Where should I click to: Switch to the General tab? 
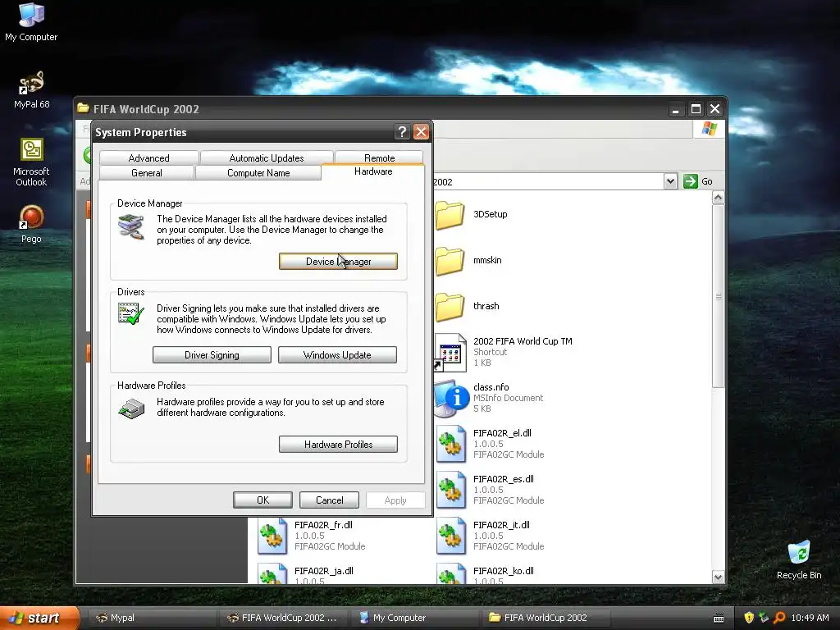click(146, 172)
